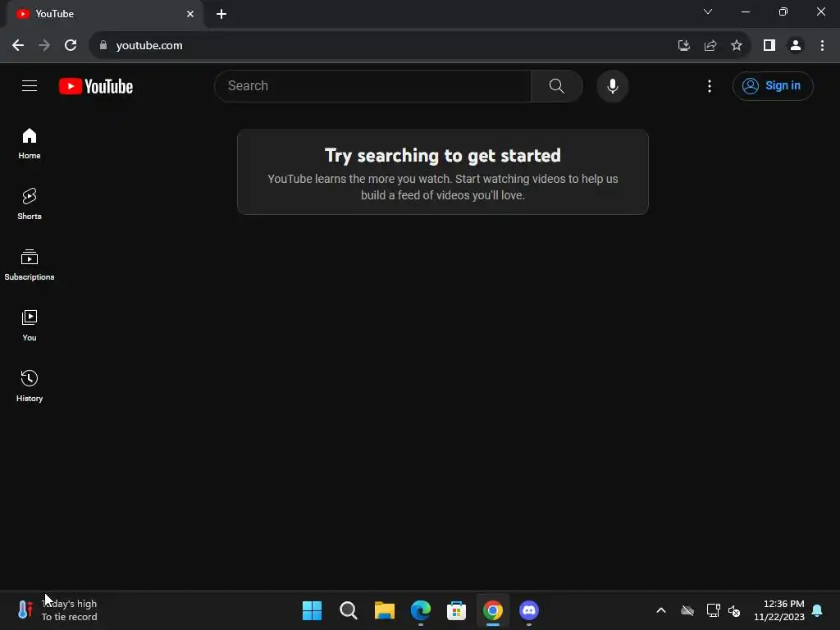Screen dimensions: 840x630
Task: Expand the tab search dropdown arrow
Action: coord(708,11)
